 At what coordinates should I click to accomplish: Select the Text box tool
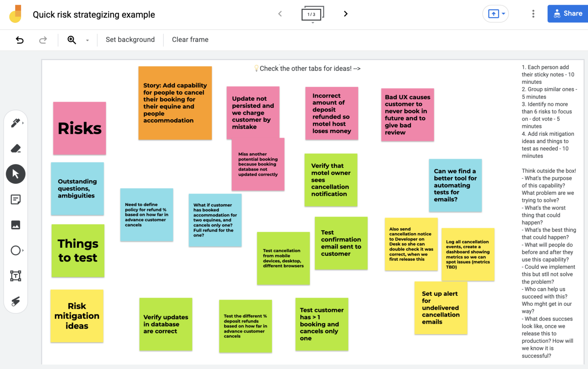16,276
